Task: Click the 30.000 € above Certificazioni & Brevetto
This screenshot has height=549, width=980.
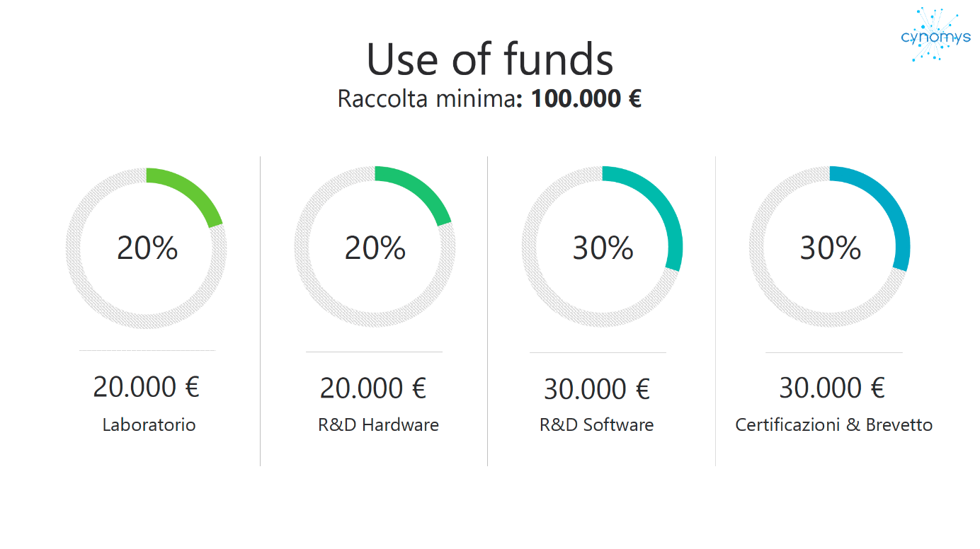Action: (832, 388)
